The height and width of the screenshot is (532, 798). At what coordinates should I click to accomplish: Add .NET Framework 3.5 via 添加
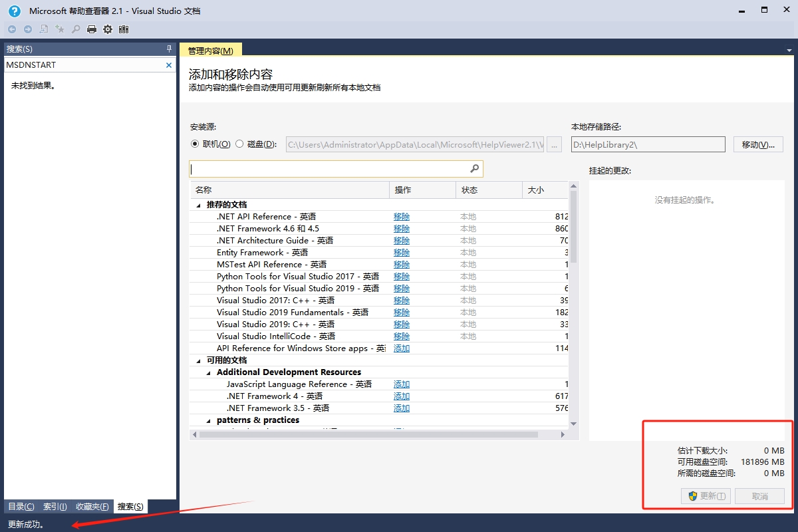(x=402, y=408)
